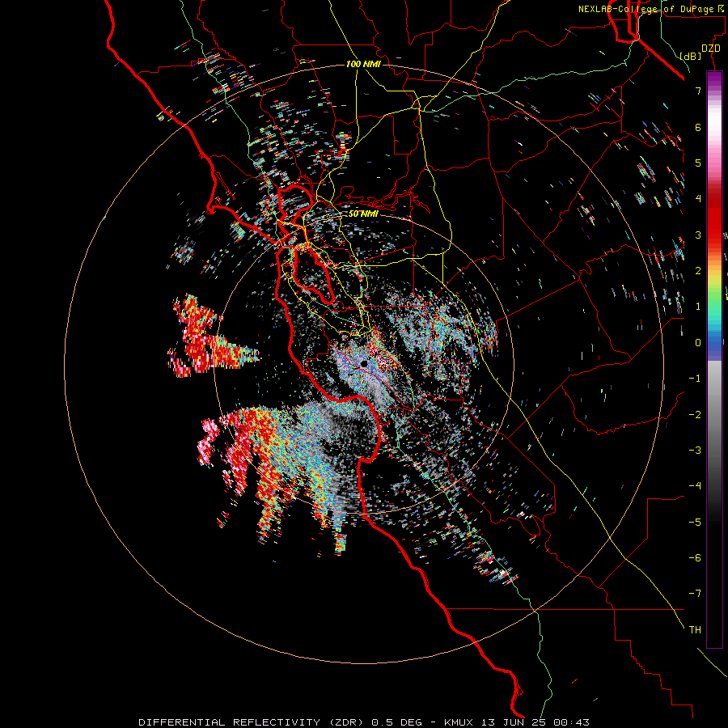The height and width of the screenshot is (728, 728).
Task: Click the "100 NMI" range ring label
Action: pyautogui.click(x=363, y=64)
